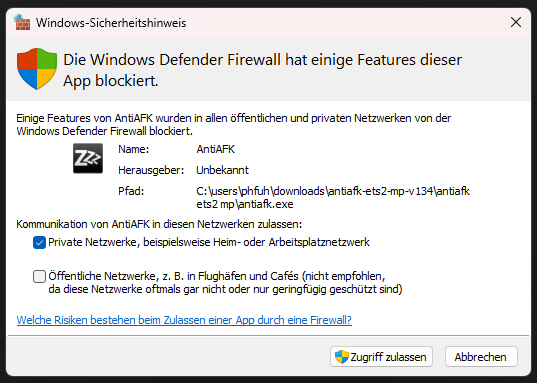Click the Herausgeber field label
Viewport: 537px width, 383px height.
pyautogui.click(x=151, y=170)
